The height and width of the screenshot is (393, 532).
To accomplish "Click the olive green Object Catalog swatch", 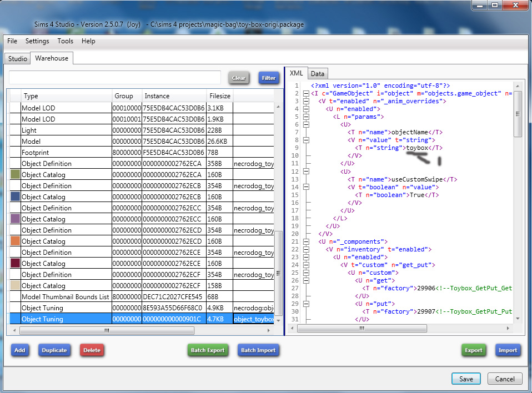I will tap(15, 175).
